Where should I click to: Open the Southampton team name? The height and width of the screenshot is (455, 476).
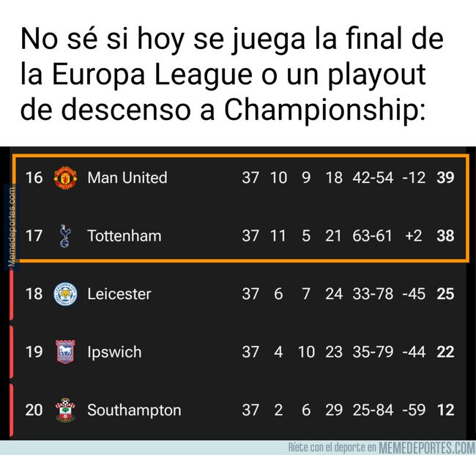[134, 410]
